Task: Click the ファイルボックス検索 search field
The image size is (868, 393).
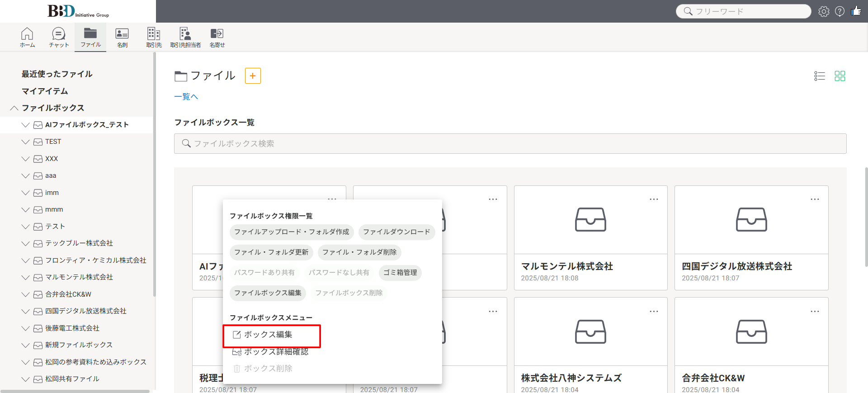Action: [510, 144]
